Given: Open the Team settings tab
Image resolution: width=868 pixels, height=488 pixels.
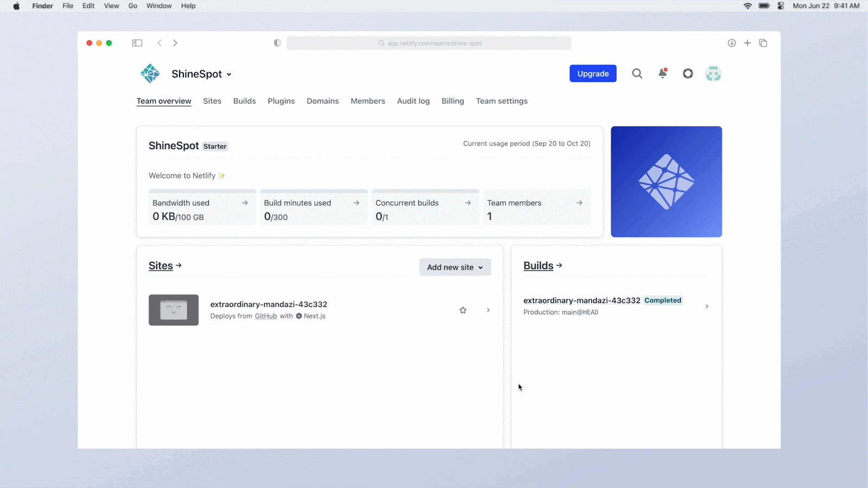Looking at the screenshot, I should pos(502,101).
